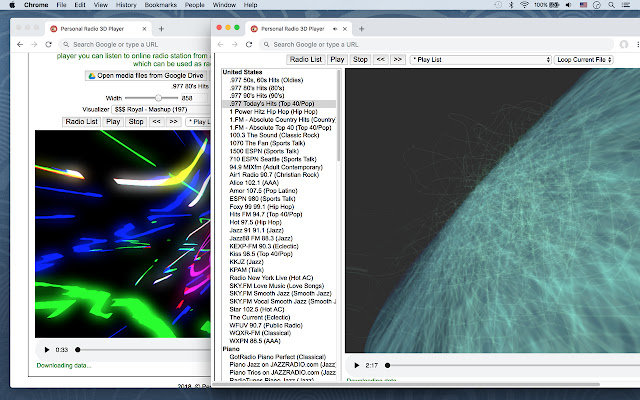This screenshot has width=640, height=400.
Task: Click the address bar in background window
Action: coord(135,44)
